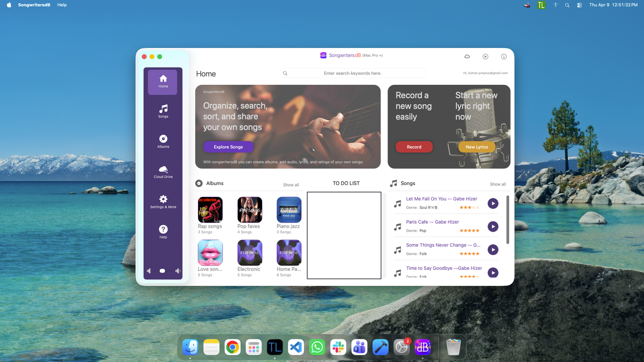Open Paris Cafe -- Gabe Hizer title
Viewport: 644px width, 362px height.
(x=432, y=222)
